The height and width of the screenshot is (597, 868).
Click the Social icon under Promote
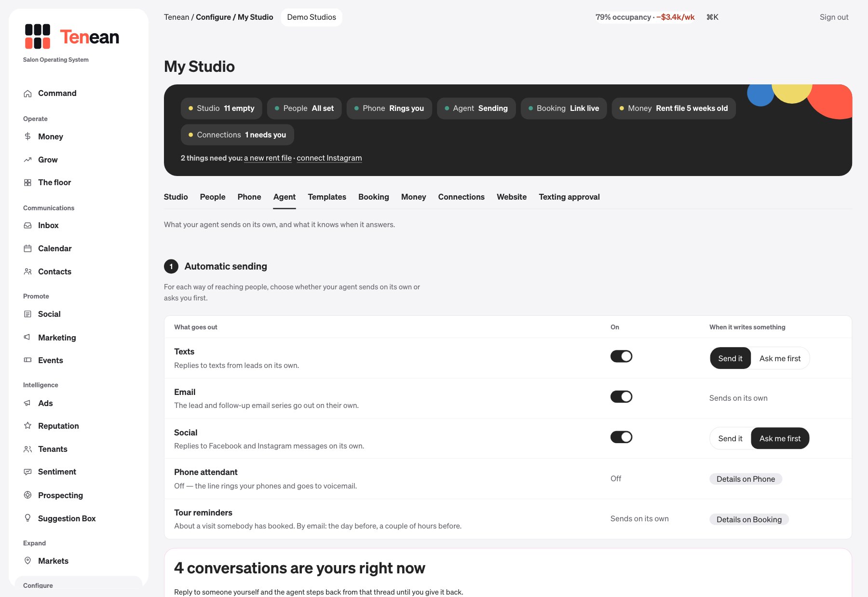(x=28, y=314)
